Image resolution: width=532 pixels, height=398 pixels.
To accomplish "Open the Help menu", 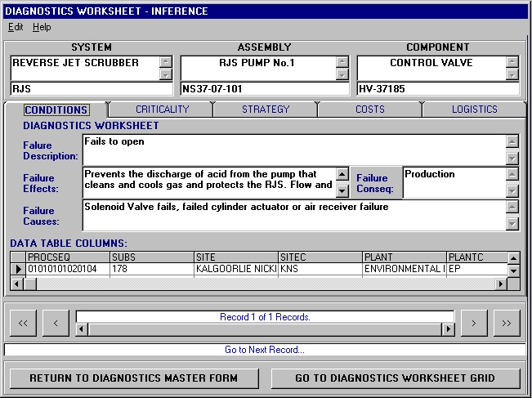I will (x=42, y=27).
